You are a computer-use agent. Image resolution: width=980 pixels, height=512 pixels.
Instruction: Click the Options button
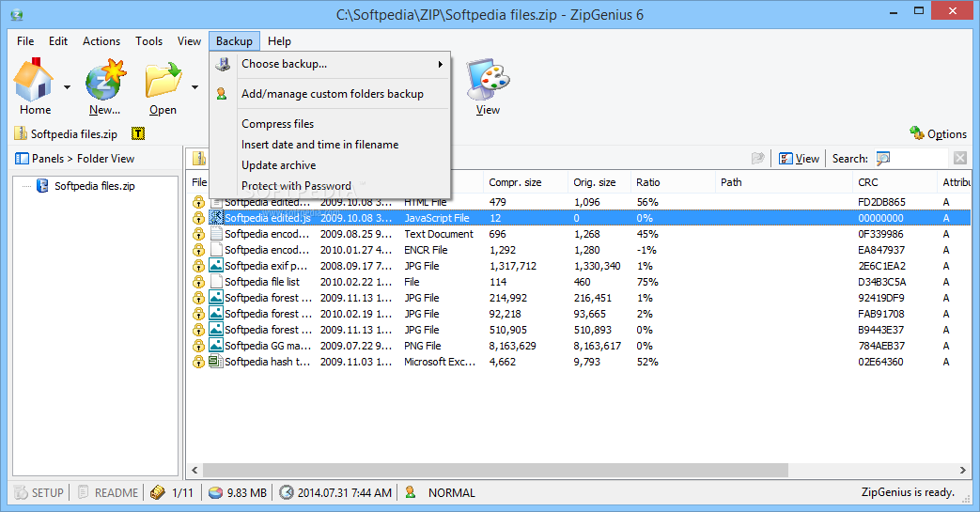938,133
